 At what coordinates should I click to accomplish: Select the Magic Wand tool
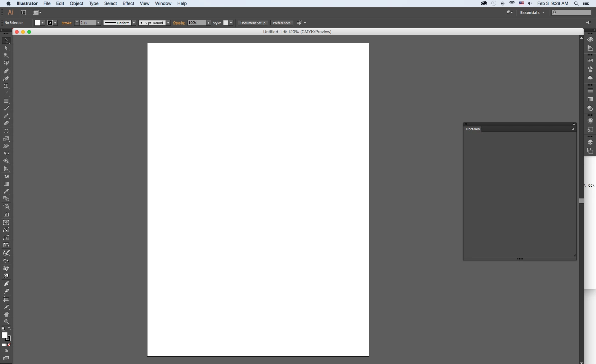6,55
